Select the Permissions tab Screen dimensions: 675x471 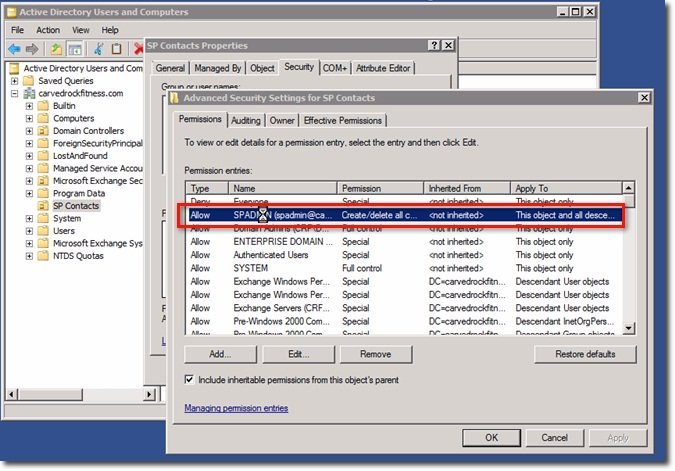click(x=200, y=119)
